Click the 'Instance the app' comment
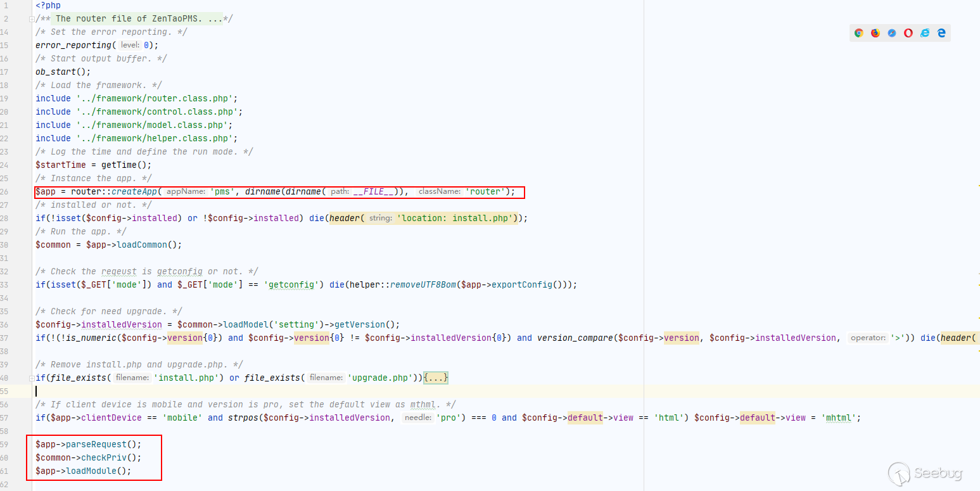The height and width of the screenshot is (491, 980). click(x=94, y=178)
